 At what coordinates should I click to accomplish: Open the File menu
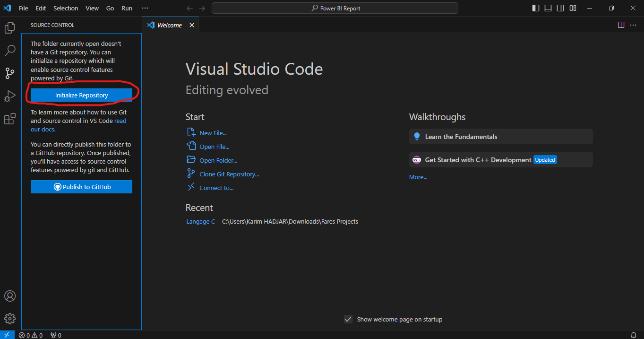(24, 8)
